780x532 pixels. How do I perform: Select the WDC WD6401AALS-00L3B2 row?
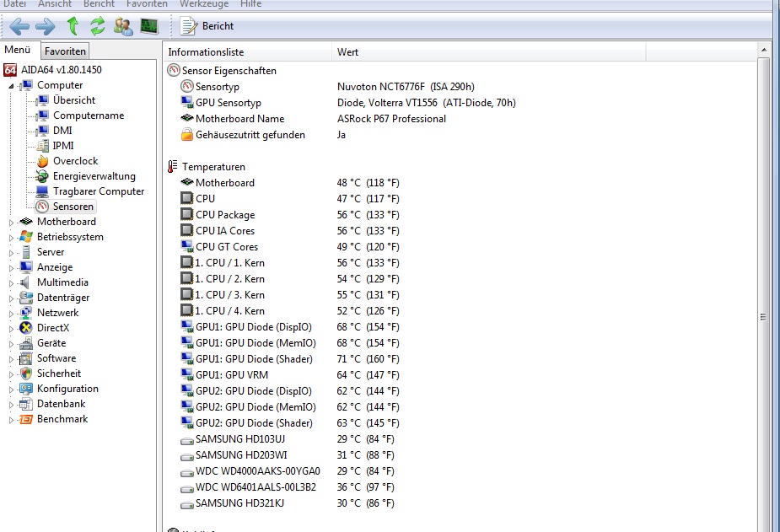coord(288,487)
